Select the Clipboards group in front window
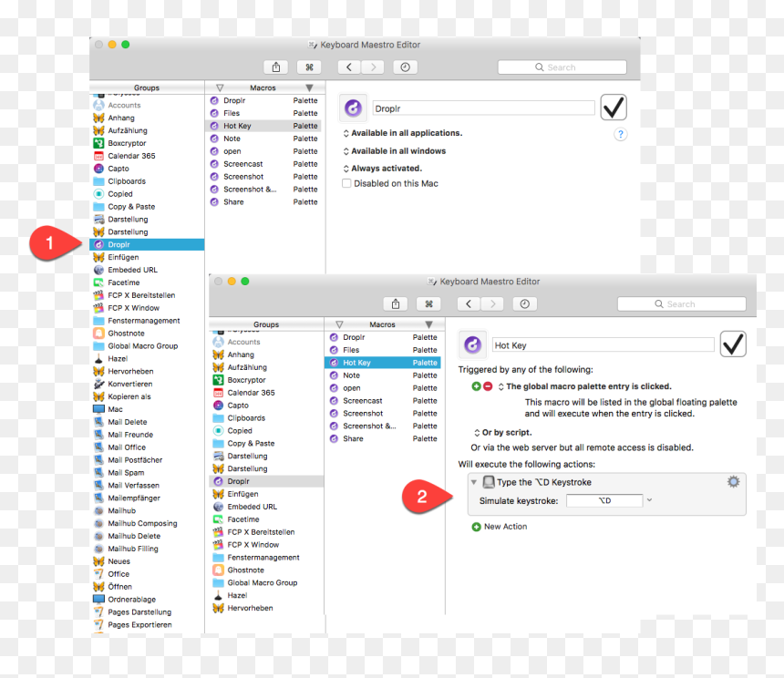 [266, 418]
